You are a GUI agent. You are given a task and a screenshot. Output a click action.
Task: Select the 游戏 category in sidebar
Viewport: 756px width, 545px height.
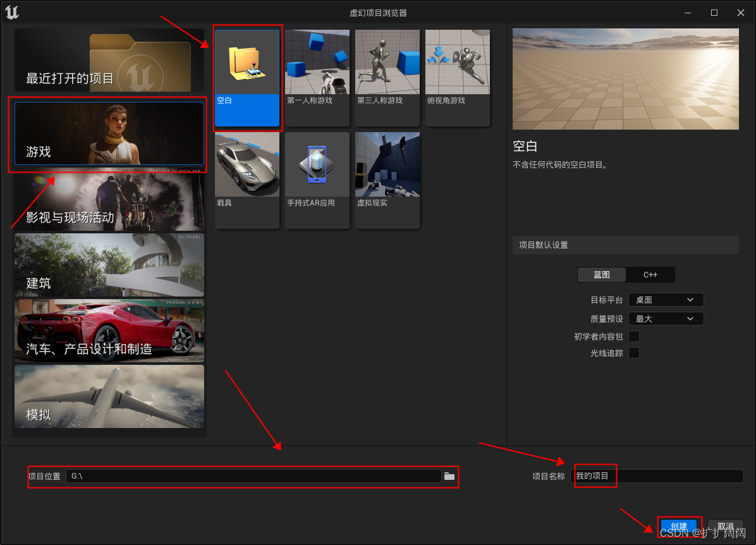click(x=107, y=134)
